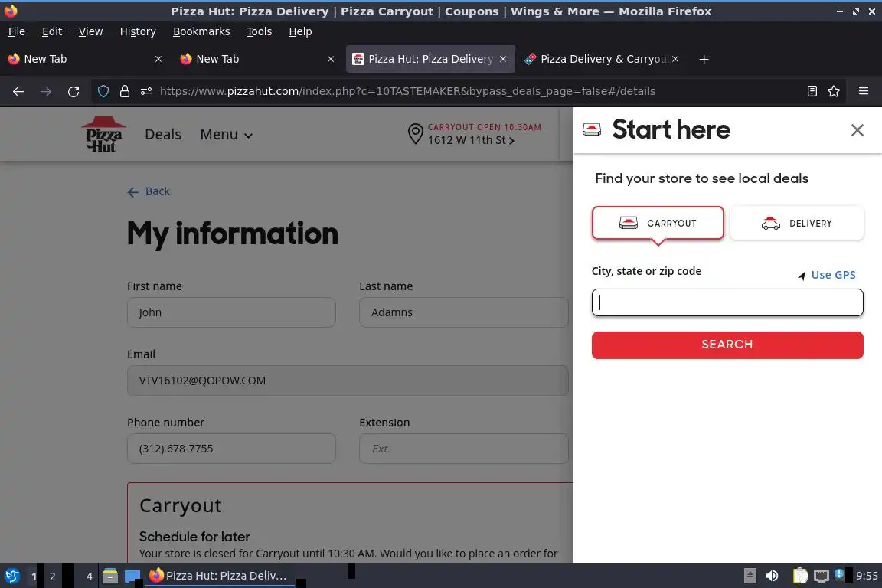Open the View menu
This screenshot has width=882, height=588.
pos(90,31)
